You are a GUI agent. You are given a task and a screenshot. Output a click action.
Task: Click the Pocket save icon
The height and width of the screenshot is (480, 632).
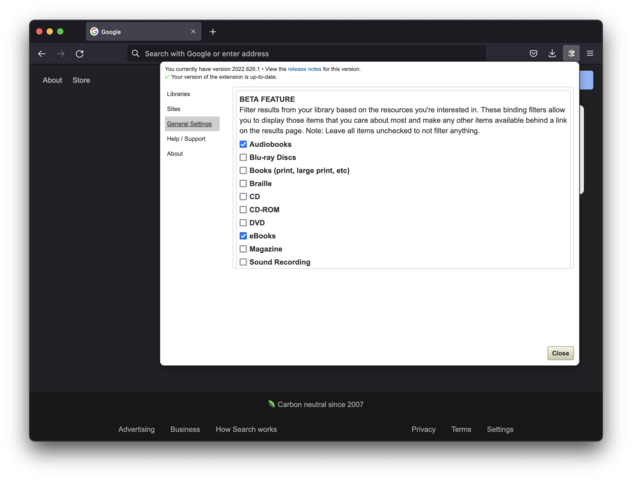pyautogui.click(x=533, y=54)
